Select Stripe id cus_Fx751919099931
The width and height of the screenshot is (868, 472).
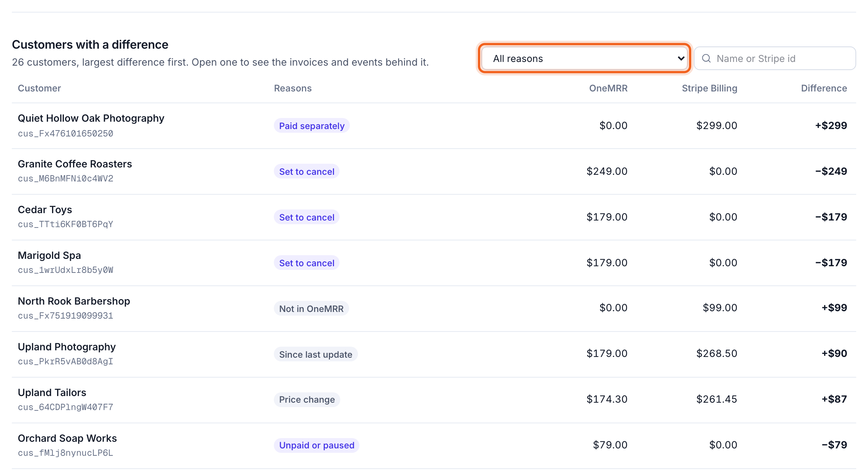coord(65,316)
